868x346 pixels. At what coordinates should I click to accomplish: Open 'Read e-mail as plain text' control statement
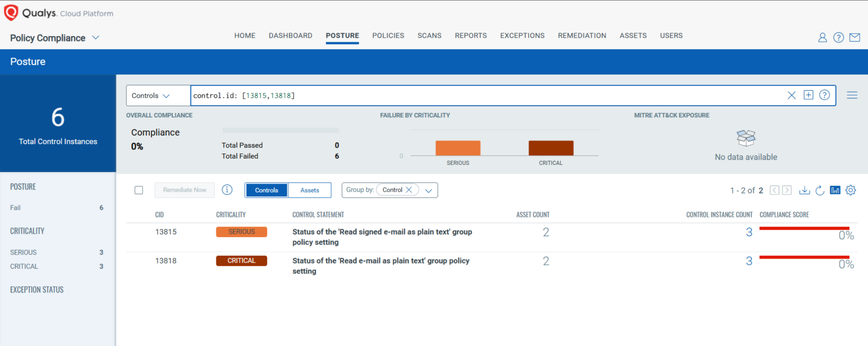[x=381, y=266]
